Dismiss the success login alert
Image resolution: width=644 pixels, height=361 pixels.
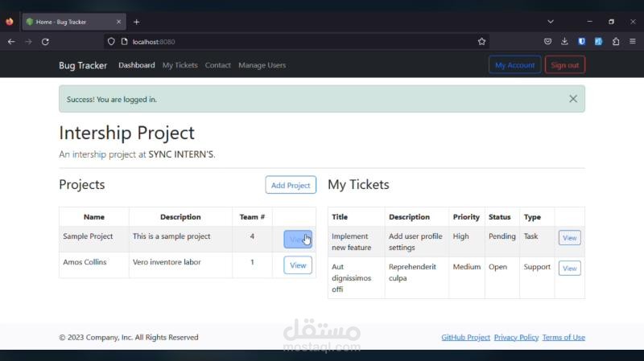573,99
